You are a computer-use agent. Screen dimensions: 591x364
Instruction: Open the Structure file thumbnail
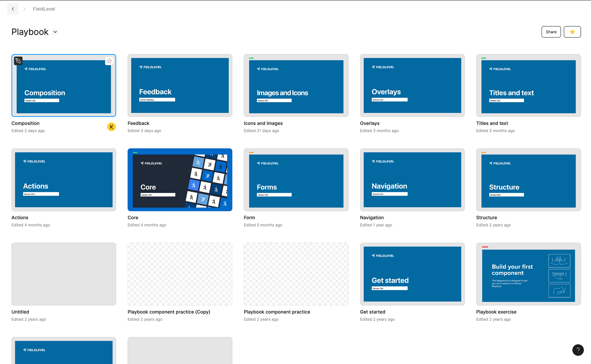528,180
